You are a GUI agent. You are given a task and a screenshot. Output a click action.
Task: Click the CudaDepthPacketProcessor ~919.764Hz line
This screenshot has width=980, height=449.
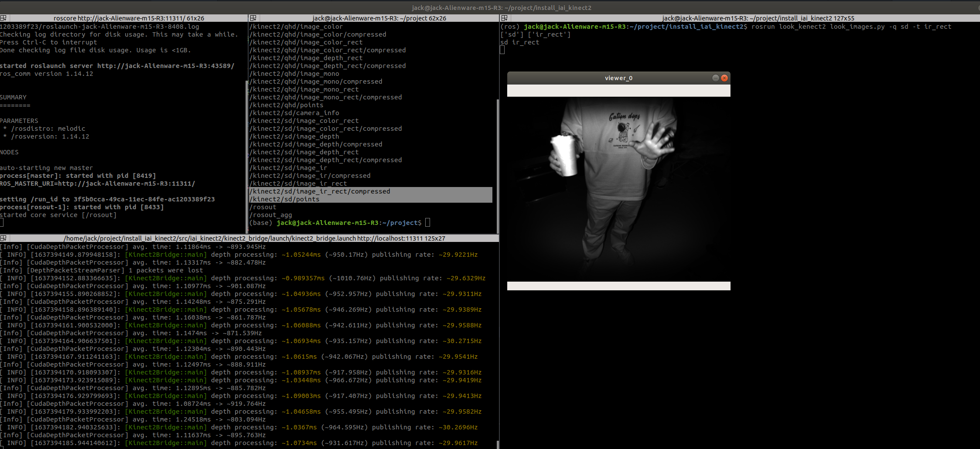(x=133, y=404)
